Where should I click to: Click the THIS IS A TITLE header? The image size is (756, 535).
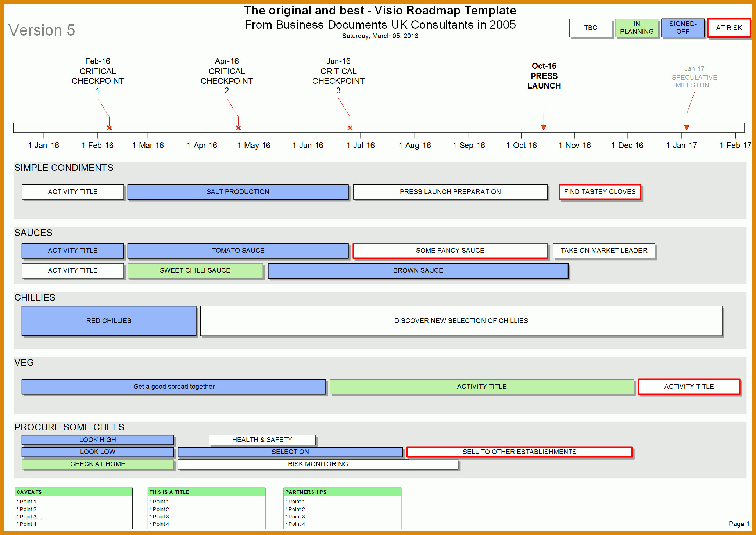(x=207, y=492)
